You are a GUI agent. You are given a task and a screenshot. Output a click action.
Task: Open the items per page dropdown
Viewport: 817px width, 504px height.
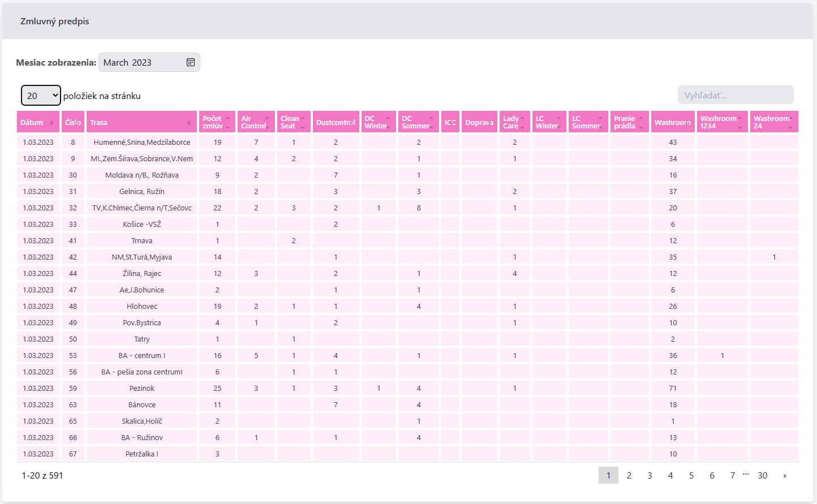tap(41, 96)
